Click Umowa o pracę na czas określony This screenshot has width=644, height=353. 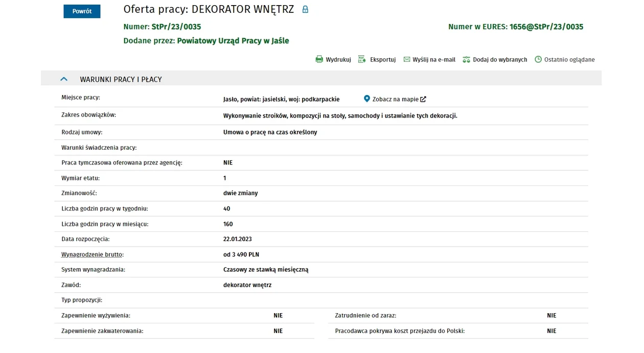[270, 132]
